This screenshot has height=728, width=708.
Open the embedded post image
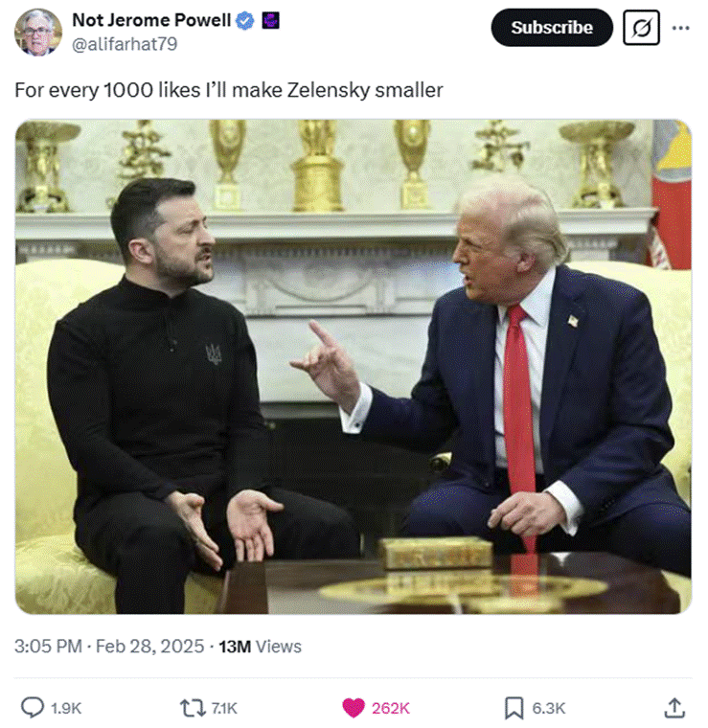[x=354, y=367]
